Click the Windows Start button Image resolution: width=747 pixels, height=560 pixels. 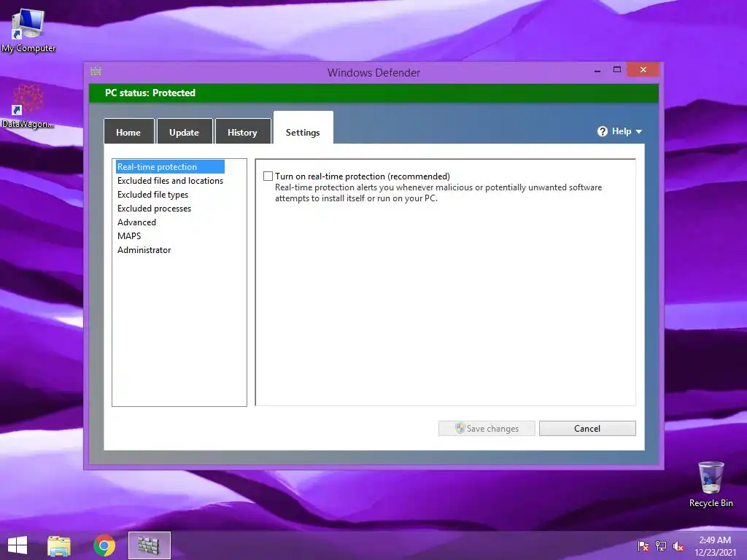(18, 545)
